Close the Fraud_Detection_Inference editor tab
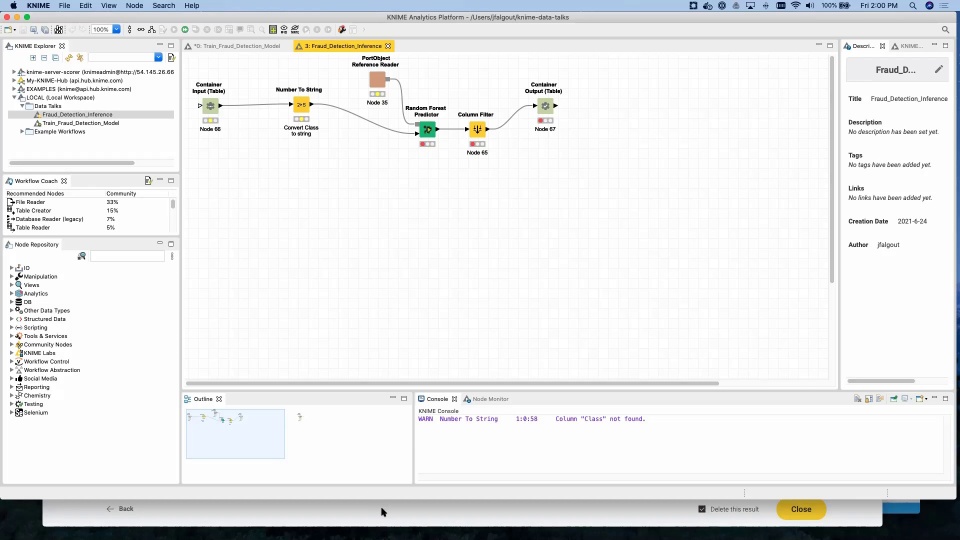This screenshot has height=540, width=960. click(388, 46)
